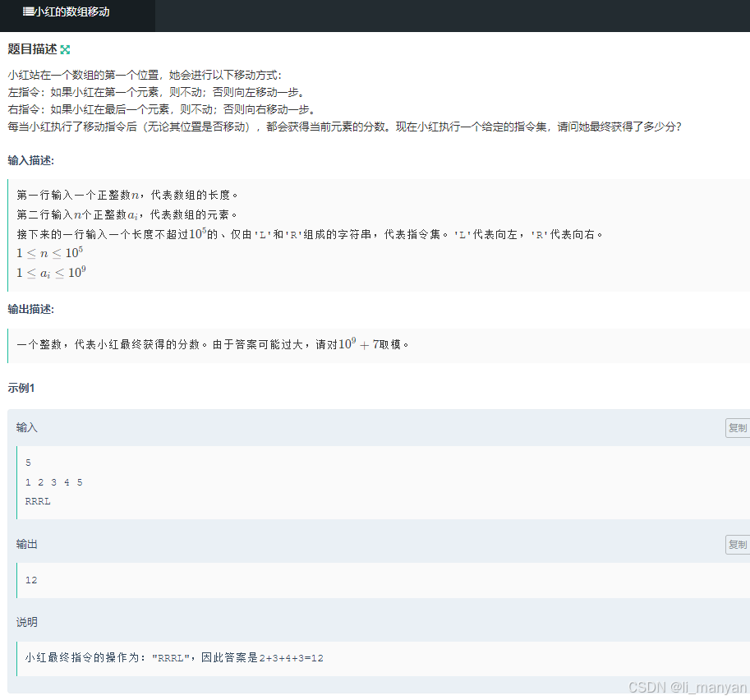Click the 输出 label in the example
Image resolution: width=750 pixels, height=700 pixels.
[x=27, y=544]
